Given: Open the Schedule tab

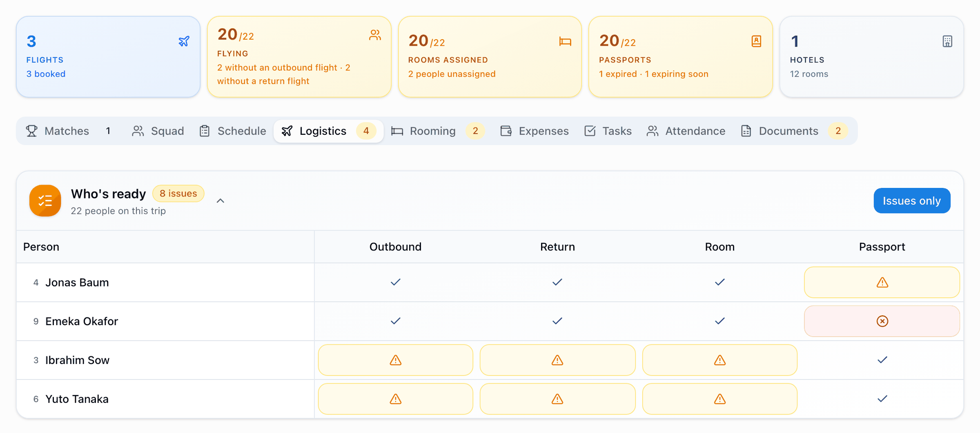Looking at the screenshot, I should (233, 131).
